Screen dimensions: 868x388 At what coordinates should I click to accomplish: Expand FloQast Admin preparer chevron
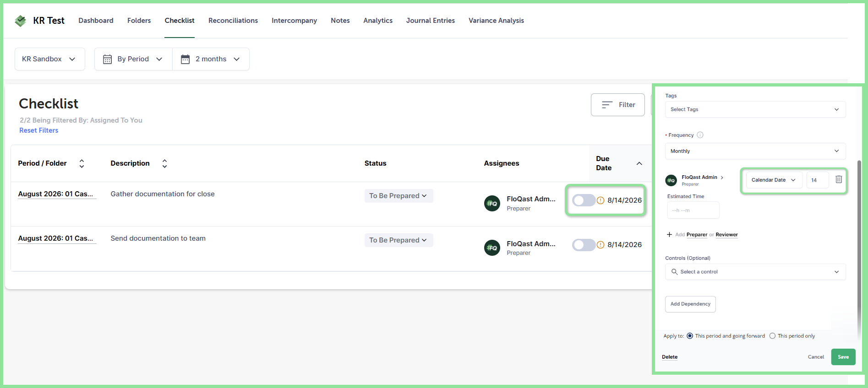722,178
